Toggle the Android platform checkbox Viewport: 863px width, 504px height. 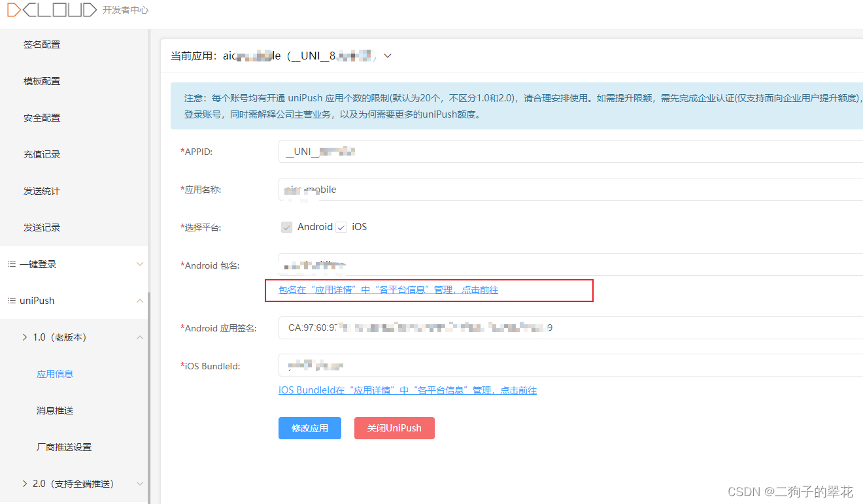point(286,227)
